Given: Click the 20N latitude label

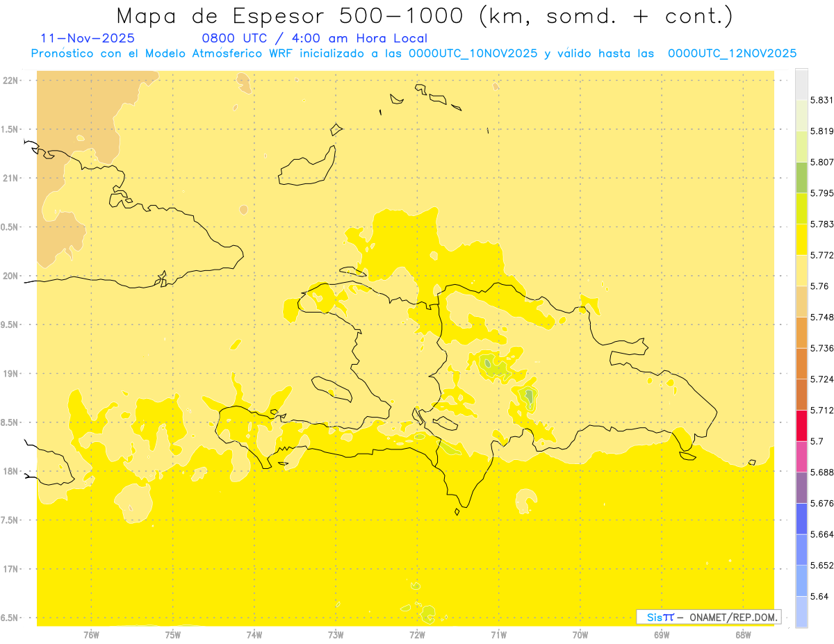Looking at the screenshot, I should point(10,276).
